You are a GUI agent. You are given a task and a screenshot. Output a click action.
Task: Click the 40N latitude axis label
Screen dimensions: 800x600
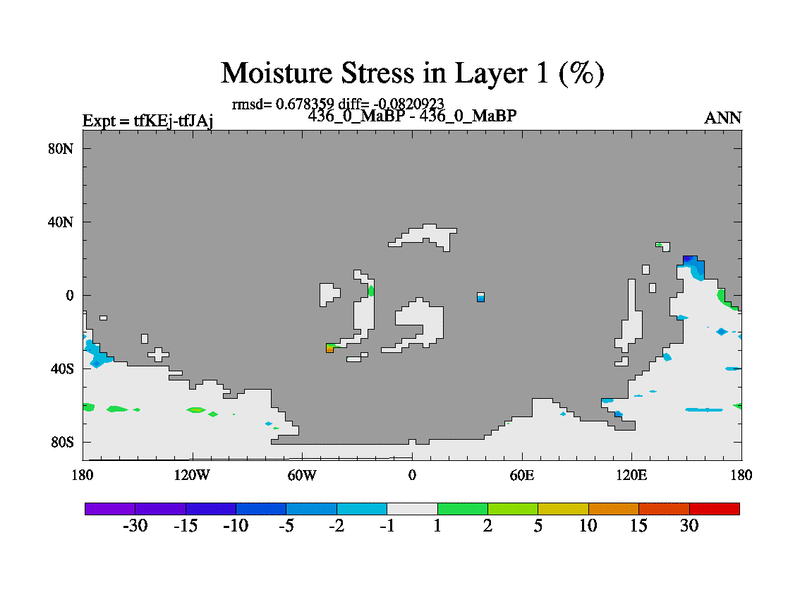pos(61,222)
